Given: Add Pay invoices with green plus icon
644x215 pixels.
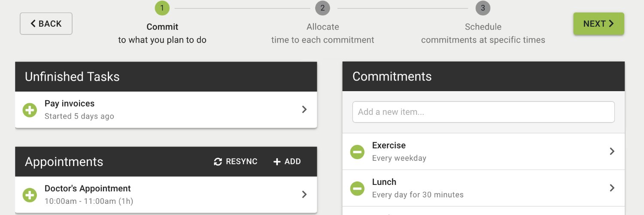Looking at the screenshot, I should coord(30,110).
